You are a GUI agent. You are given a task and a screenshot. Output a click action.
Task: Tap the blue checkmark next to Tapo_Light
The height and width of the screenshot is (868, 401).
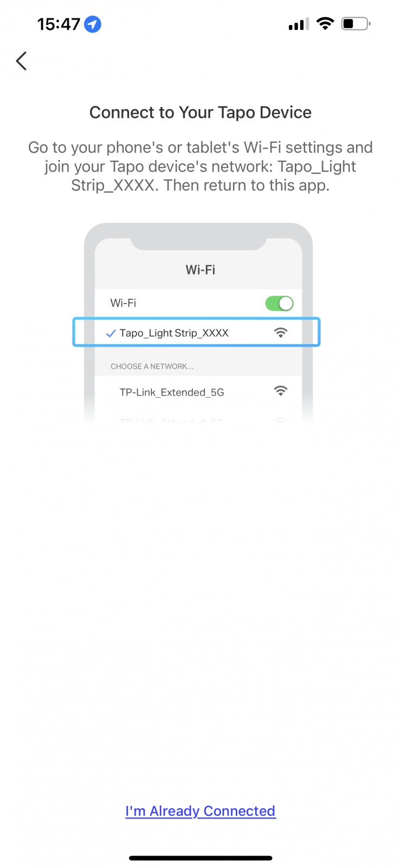pos(111,333)
